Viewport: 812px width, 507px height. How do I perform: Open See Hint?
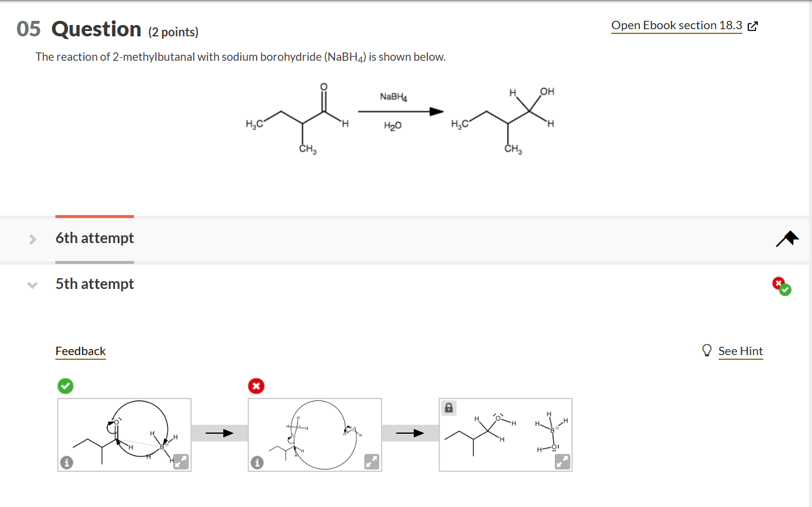pyautogui.click(x=741, y=351)
